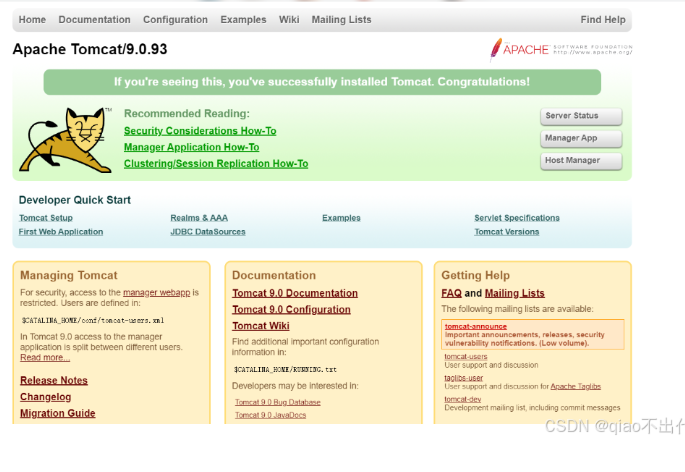This screenshot has width=685, height=472.
Task: Open the Apache Software Foundation logo
Action: point(561,49)
